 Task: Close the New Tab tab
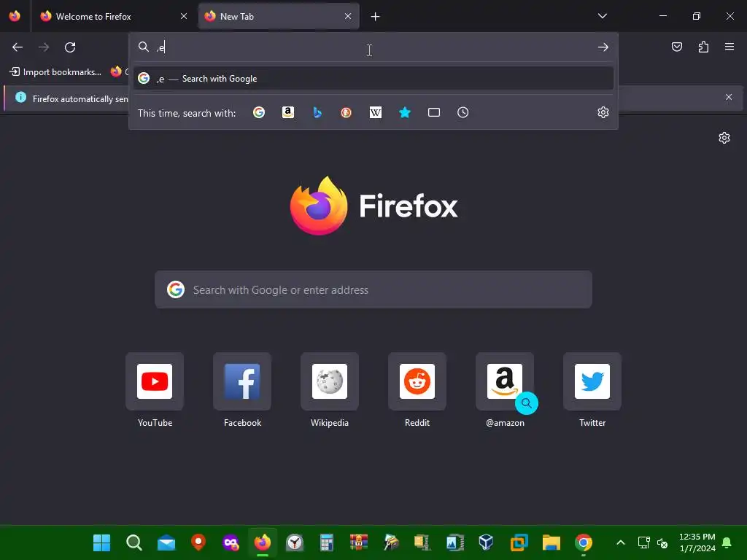pyautogui.click(x=348, y=16)
